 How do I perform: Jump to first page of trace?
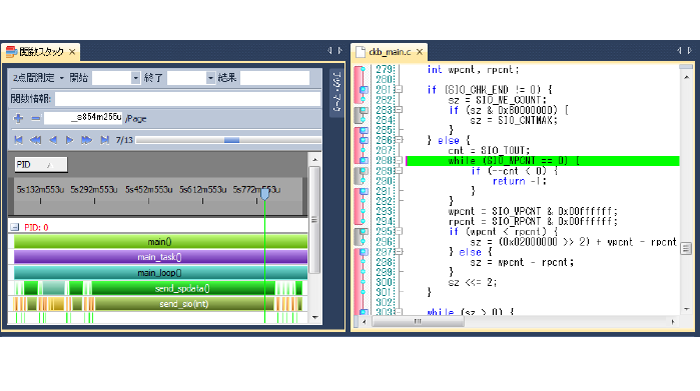(18, 140)
